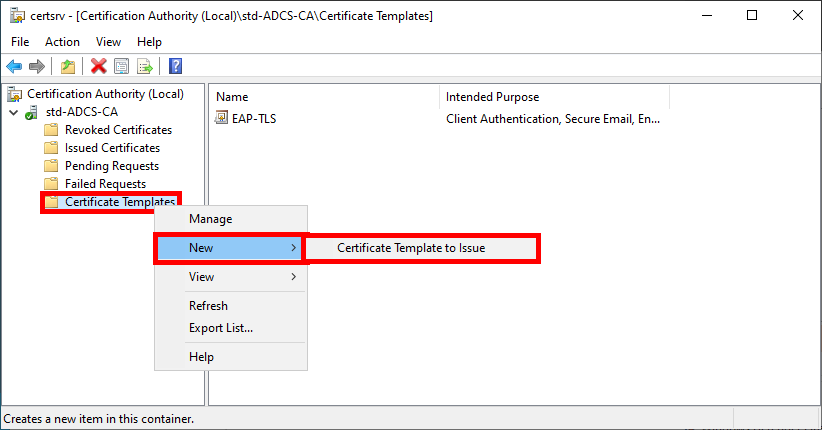Select the std-ADCS-CA tree label
This screenshot has height=430, width=822.
coord(81,112)
